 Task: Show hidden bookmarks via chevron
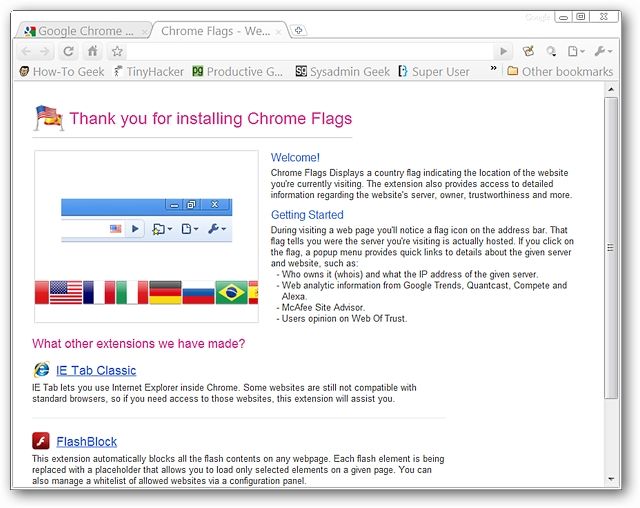pos(493,68)
